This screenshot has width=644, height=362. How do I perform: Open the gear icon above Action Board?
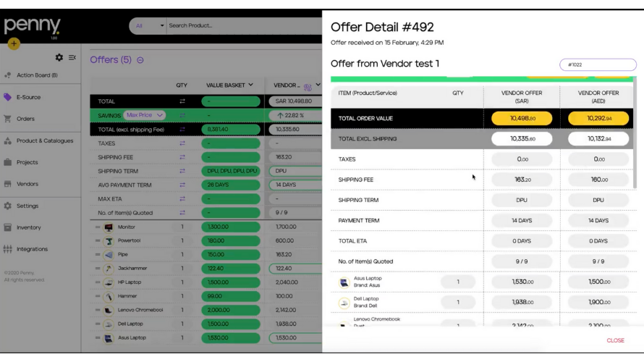(x=59, y=57)
